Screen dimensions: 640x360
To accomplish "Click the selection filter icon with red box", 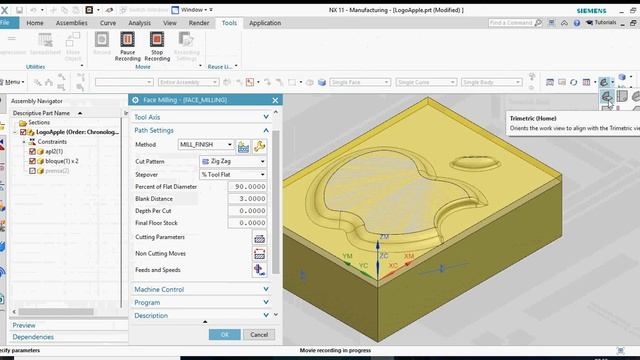I will coord(250,82).
